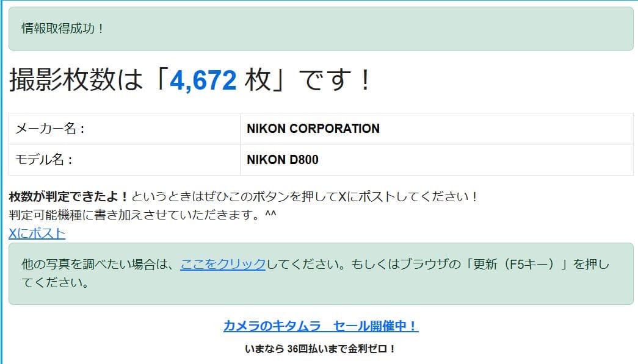Image resolution: width=638 pixels, height=364 pixels.
Task: Open カメラのキタムラ セール開催中 link
Action: pos(321,326)
